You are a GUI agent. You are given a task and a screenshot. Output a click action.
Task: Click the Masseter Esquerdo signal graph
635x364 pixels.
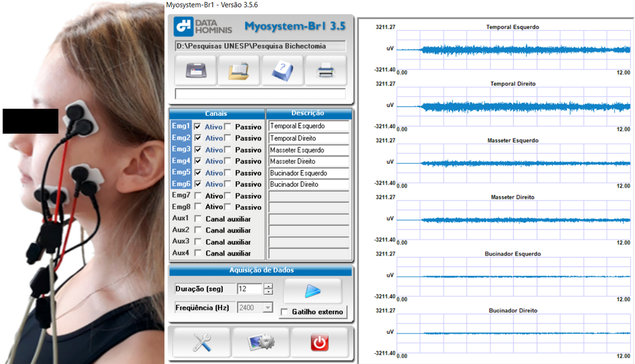click(x=513, y=163)
